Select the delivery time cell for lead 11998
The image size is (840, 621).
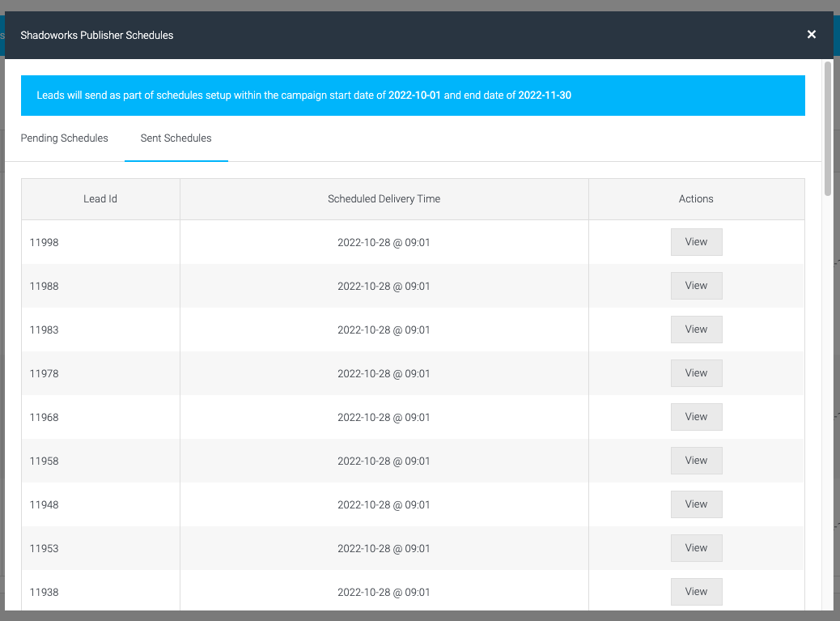tap(384, 241)
